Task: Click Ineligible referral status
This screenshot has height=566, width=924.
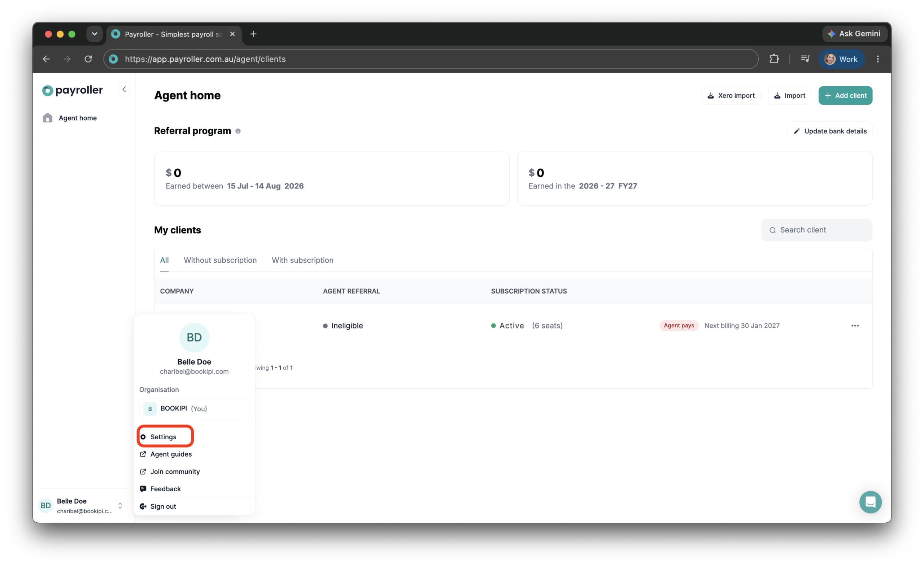Action: coord(343,326)
